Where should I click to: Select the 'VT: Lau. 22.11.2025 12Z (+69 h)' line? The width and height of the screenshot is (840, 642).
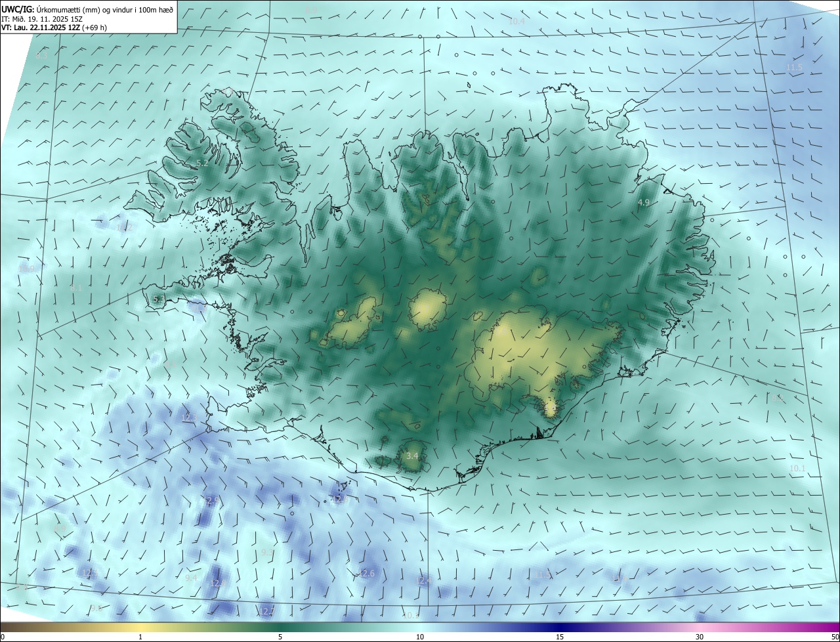(x=54, y=28)
